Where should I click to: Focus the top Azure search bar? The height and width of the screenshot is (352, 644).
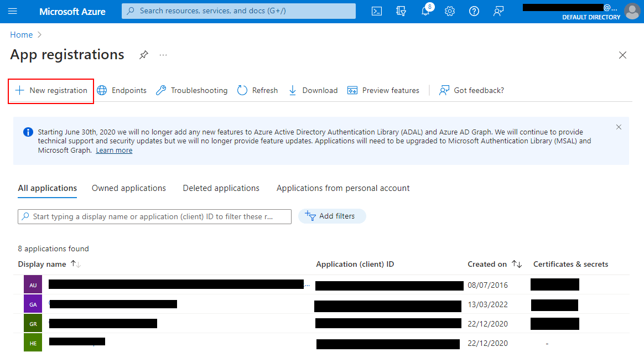pyautogui.click(x=238, y=11)
